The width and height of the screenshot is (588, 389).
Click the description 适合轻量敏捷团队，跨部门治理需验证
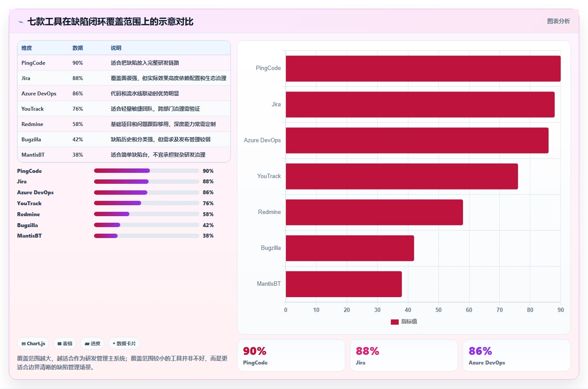point(156,109)
